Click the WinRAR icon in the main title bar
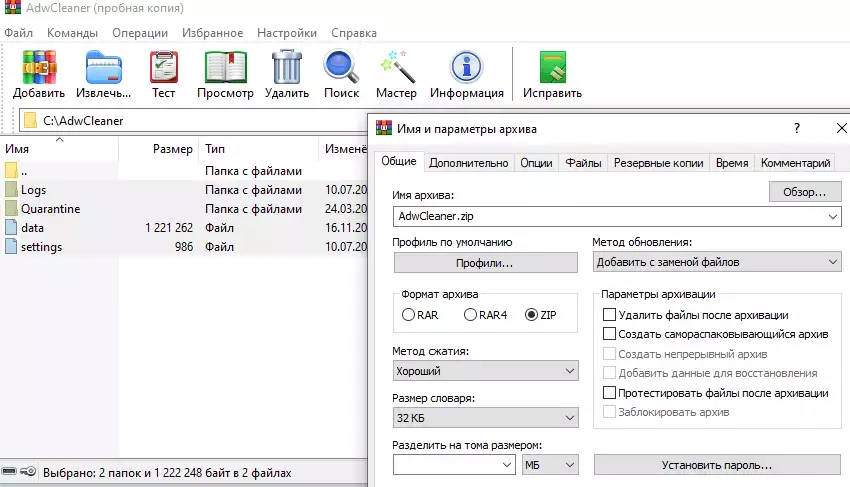This screenshot has height=487, width=850. [x=10, y=8]
